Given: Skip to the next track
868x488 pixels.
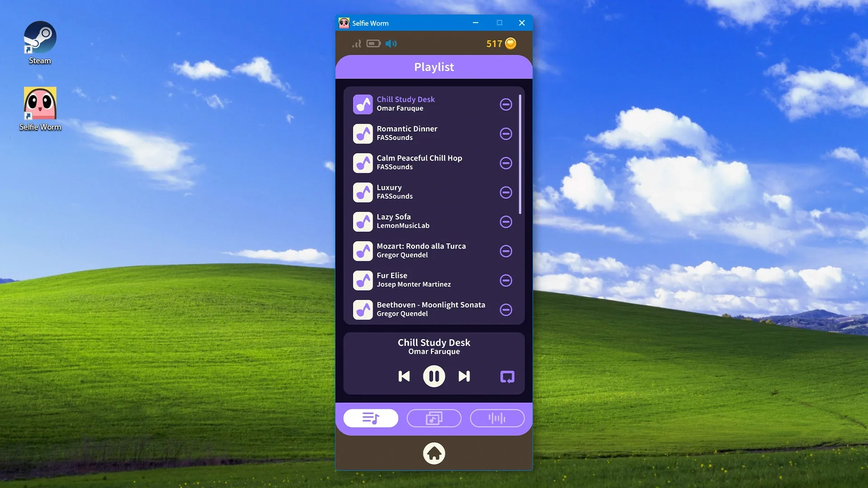Looking at the screenshot, I should [464, 376].
